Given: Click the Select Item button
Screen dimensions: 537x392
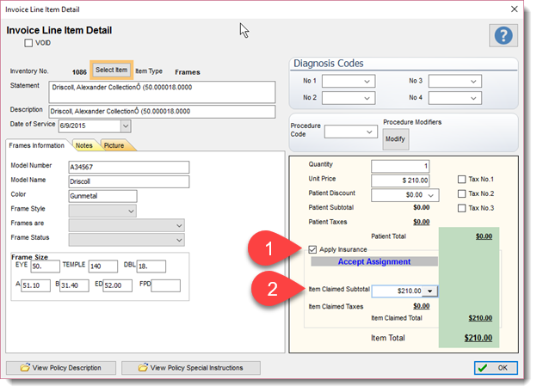Looking at the screenshot, I should tap(111, 70).
